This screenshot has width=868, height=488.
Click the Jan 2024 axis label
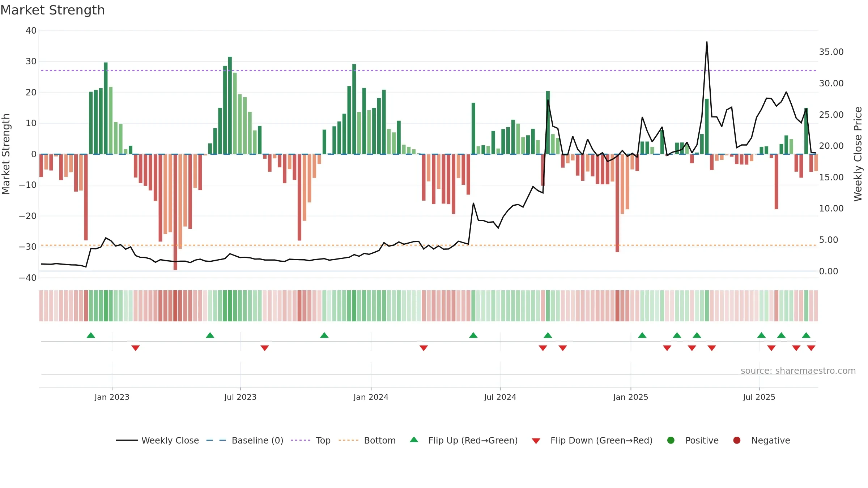(371, 397)
